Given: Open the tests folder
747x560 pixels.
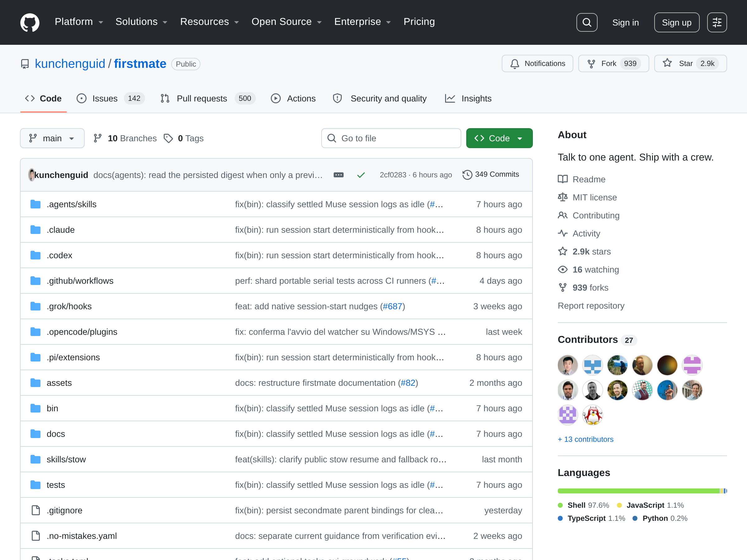Looking at the screenshot, I should [56, 485].
